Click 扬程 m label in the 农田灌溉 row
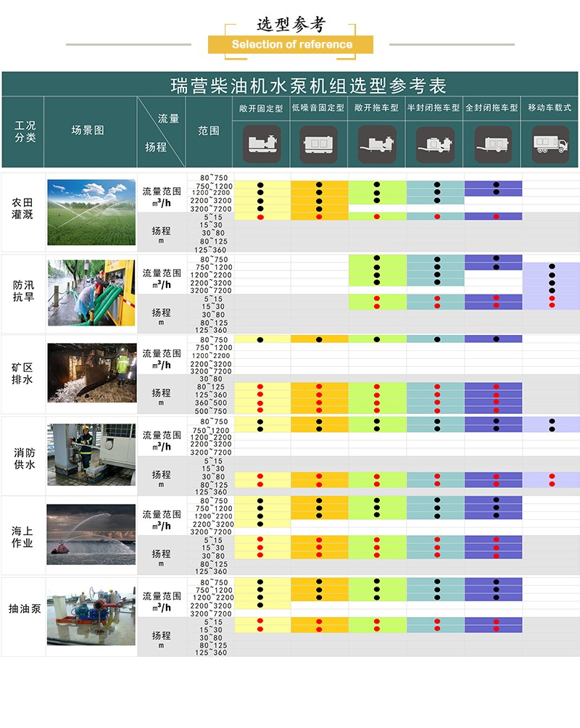The image size is (580, 728). (161, 234)
